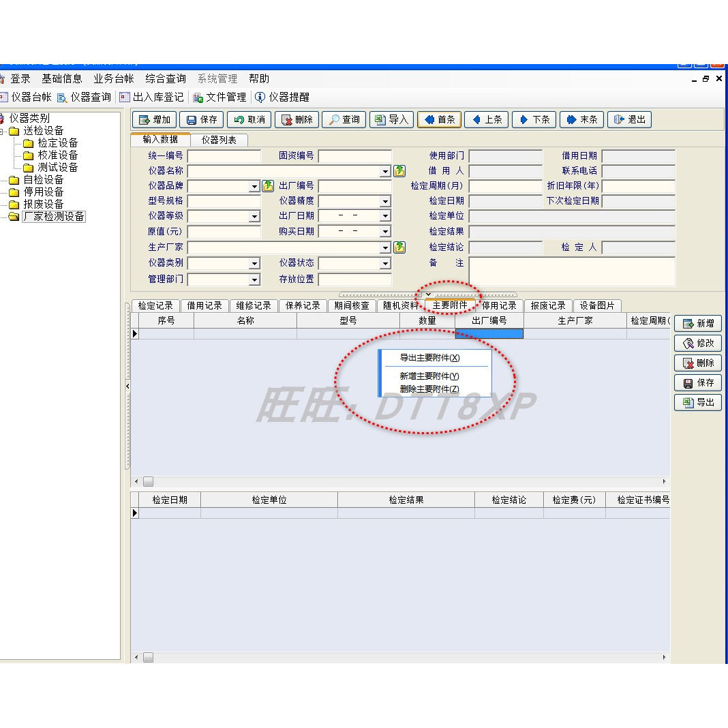The image size is (728, 728).
Task: Open the 生产厂家 dropdown
Action: pyautogui.click(x=385, y=248)
